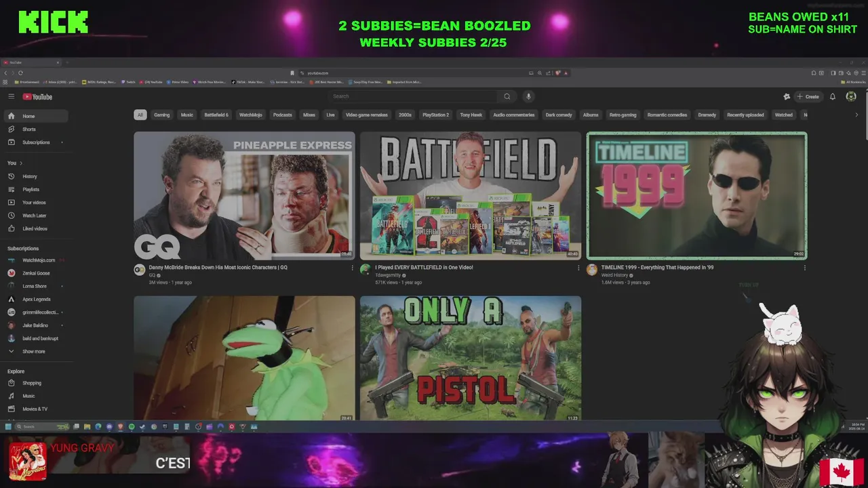Select the Battlefield 6 filter chip
This screenshot has width=868, height=488.
(x=216, y=115)
